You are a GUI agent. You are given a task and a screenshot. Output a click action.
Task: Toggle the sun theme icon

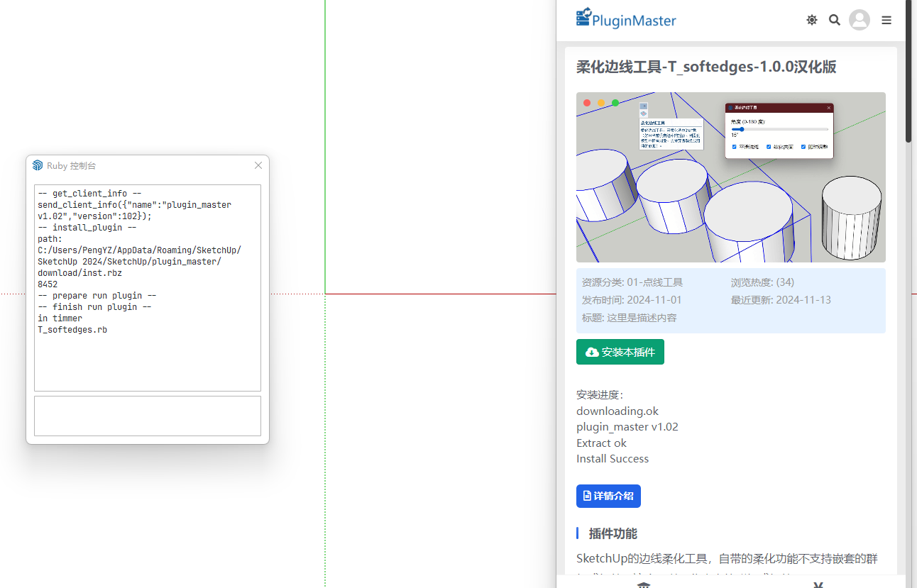(812, 20)
